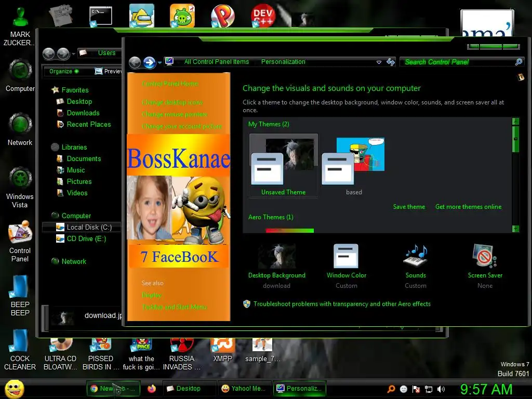Open Troubleshoot problems with transparency link

[x=342, y=304]
